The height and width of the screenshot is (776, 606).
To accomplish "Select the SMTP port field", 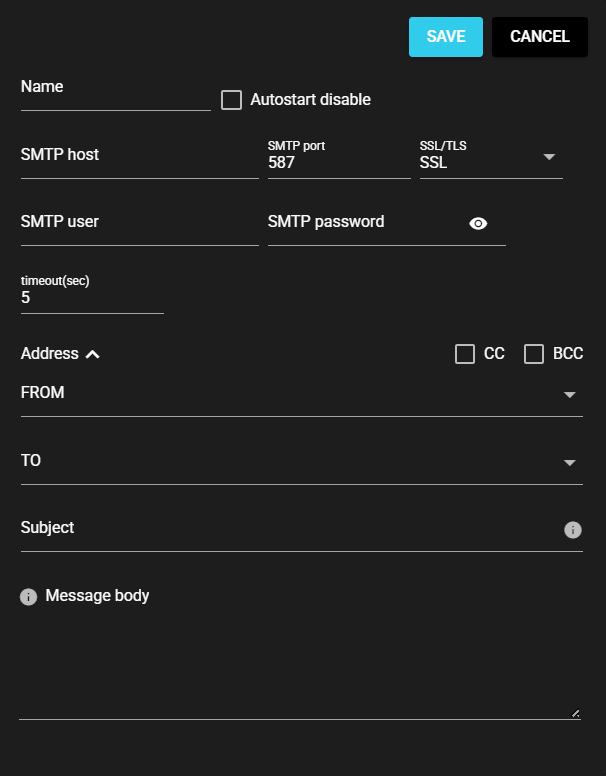I will 338,162.
